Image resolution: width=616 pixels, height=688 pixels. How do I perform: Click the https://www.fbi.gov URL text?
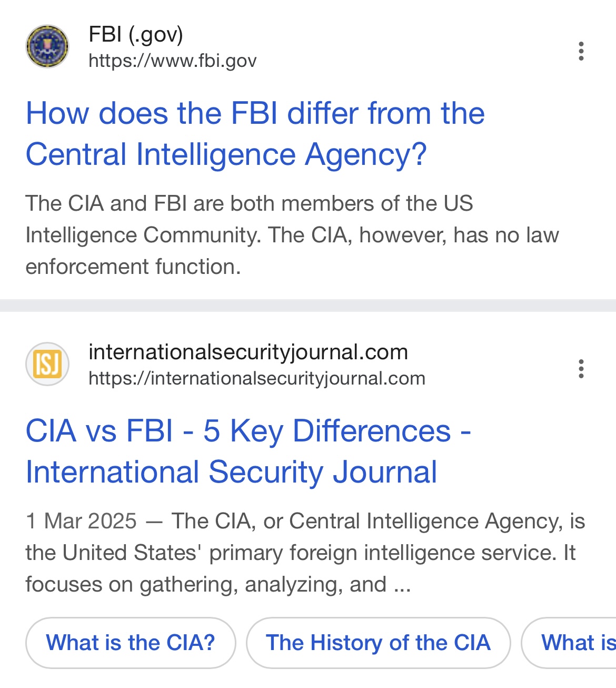[x=172, y=61]
